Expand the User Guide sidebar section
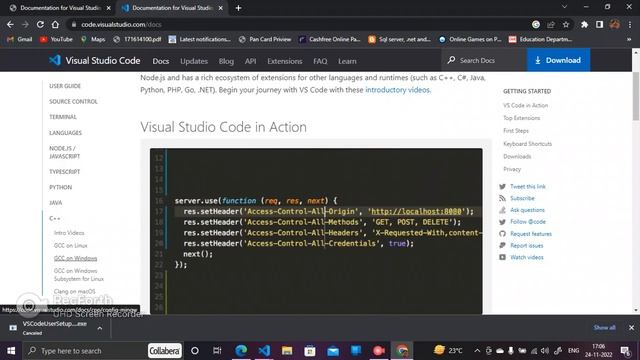Image resolution: width=640 pixels, height=360 pixels. pyautogui.click(x=65, y=86)
